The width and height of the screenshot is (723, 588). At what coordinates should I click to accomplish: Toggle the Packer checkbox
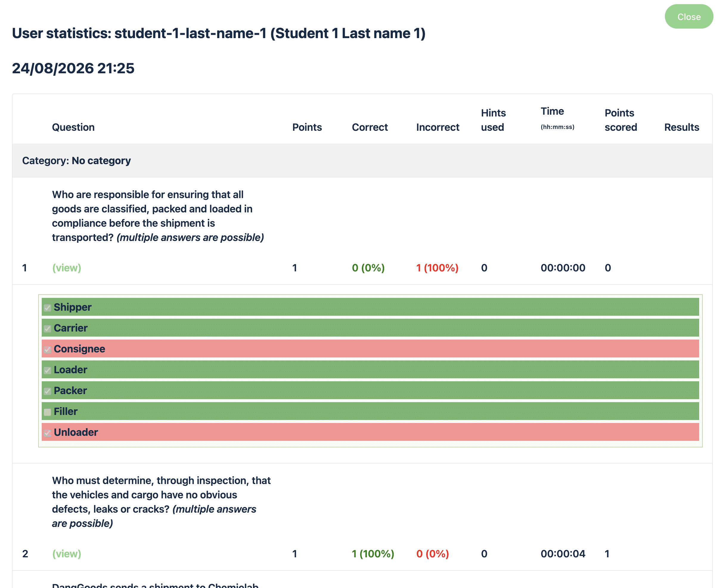(47, 391)
